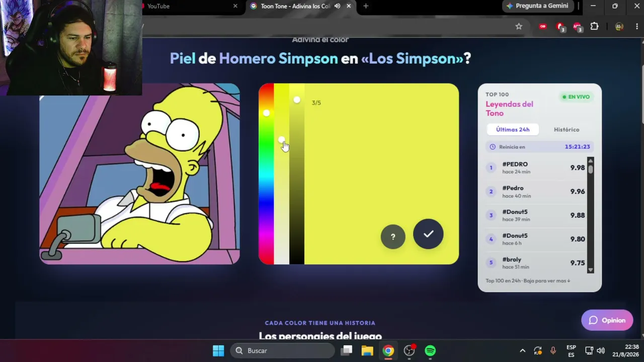Click the hue slider handle on the rainbow strip
This screenshot has width=644, height=362.
click(x=266, y=113)
